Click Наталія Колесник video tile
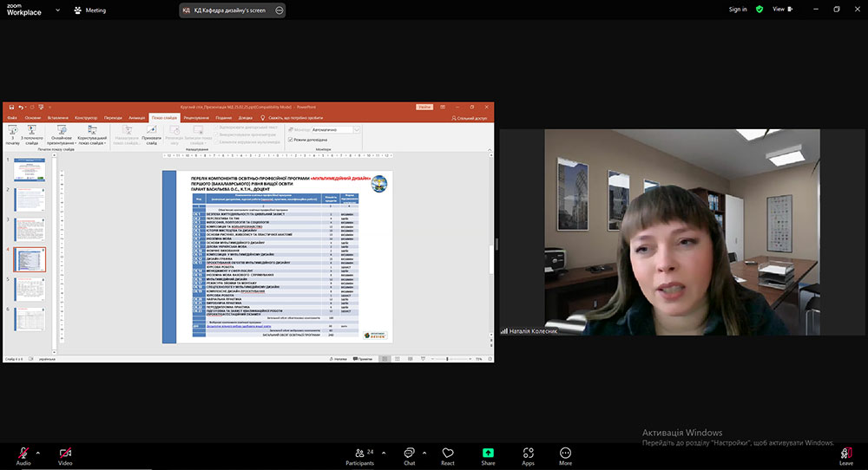The width and height of the screenshot is (868, 470). click(x=682, y=232)
